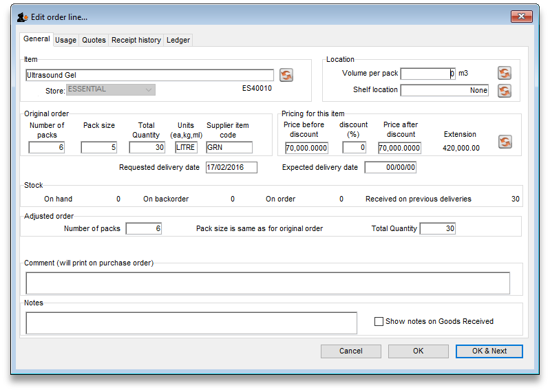This screenshot has height=392, width=550.
Task: Click the refresh icon next to Shelf location
Action: pos(505,90)
